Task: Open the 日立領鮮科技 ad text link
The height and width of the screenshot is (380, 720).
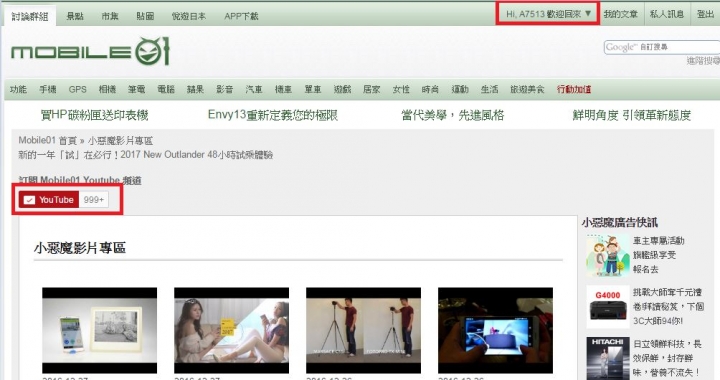Action: [668, 358]
